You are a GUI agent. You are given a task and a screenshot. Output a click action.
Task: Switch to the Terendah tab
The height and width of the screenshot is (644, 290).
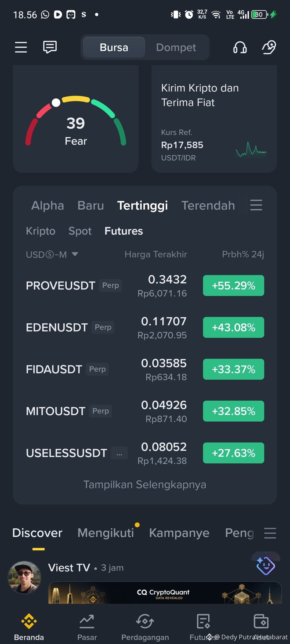point(208,206)
